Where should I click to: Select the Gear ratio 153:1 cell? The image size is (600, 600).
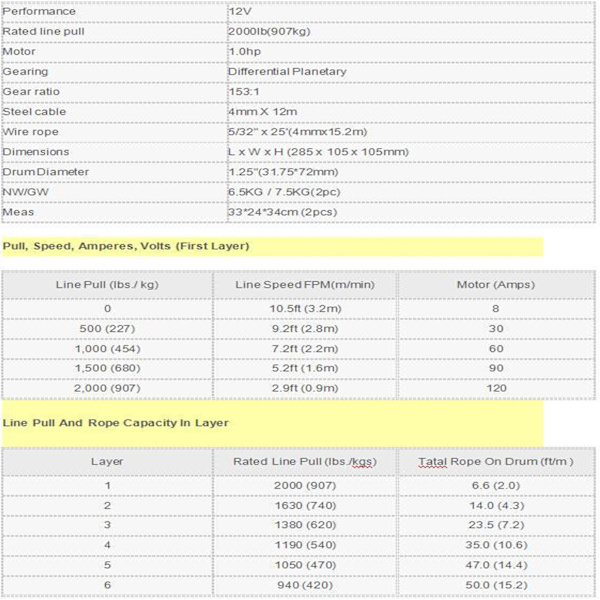tap(411, 92)
